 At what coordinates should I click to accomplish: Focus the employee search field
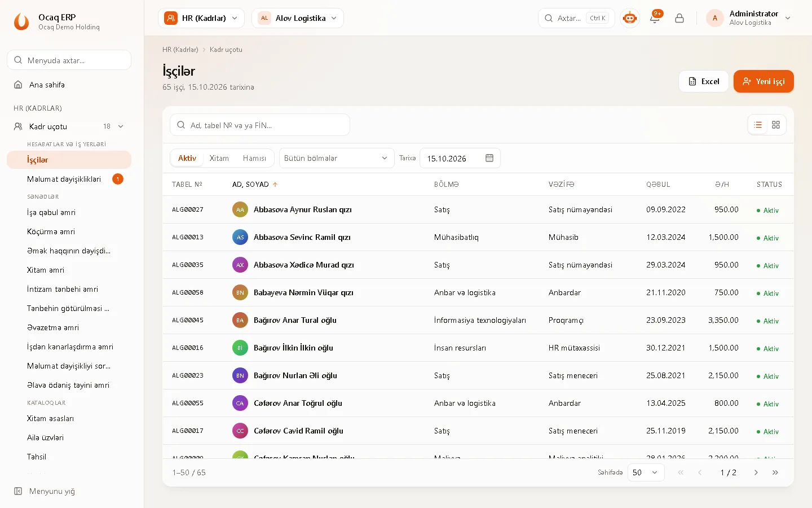(x=260, y=125)
